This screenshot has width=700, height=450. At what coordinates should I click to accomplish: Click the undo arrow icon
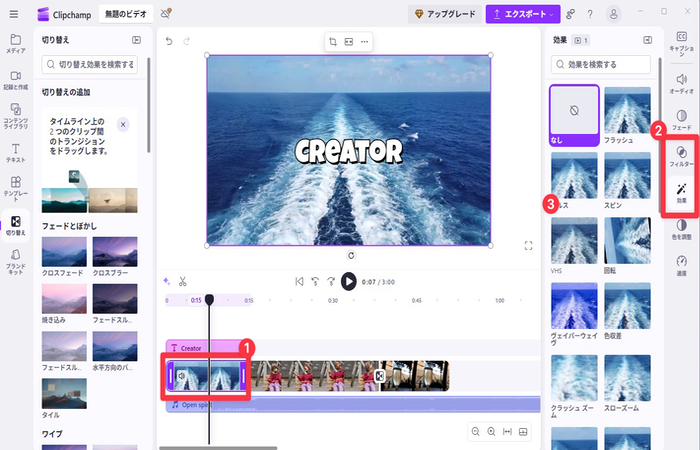169,42
